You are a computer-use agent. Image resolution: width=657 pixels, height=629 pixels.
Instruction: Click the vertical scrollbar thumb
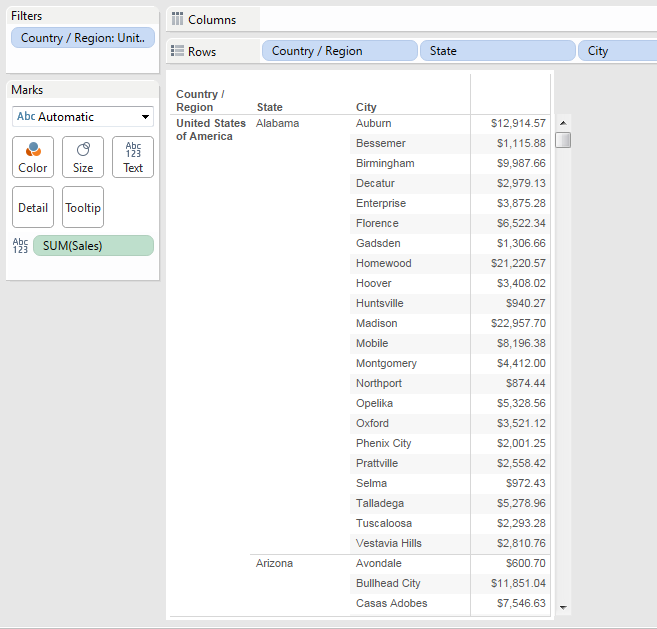tap(563, 140)
